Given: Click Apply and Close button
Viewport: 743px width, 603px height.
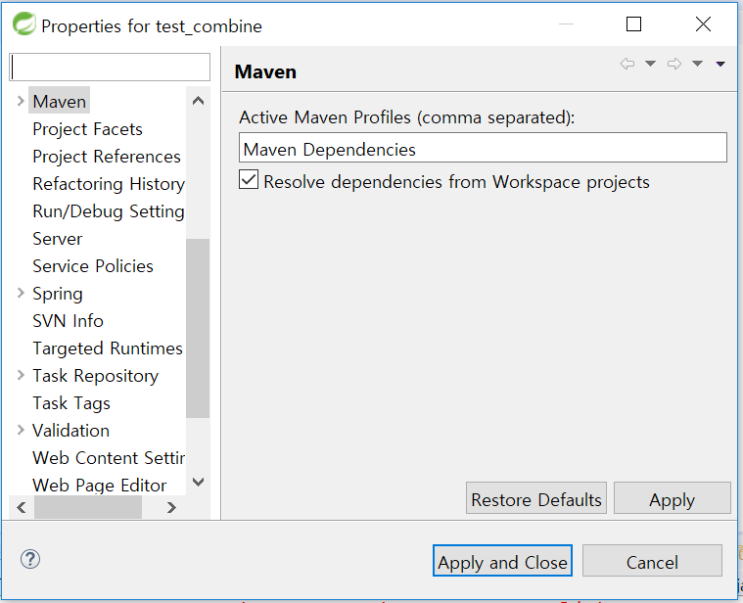Looking at the screenshot, I should pyautogui.click(x=502, y=561).
